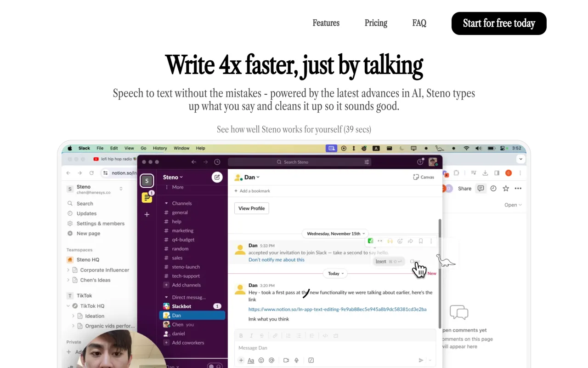The width and height of the screenshot is (588, 368).
Task: Add a workspace with the plus icon
Action: click(x=147, y=214)
